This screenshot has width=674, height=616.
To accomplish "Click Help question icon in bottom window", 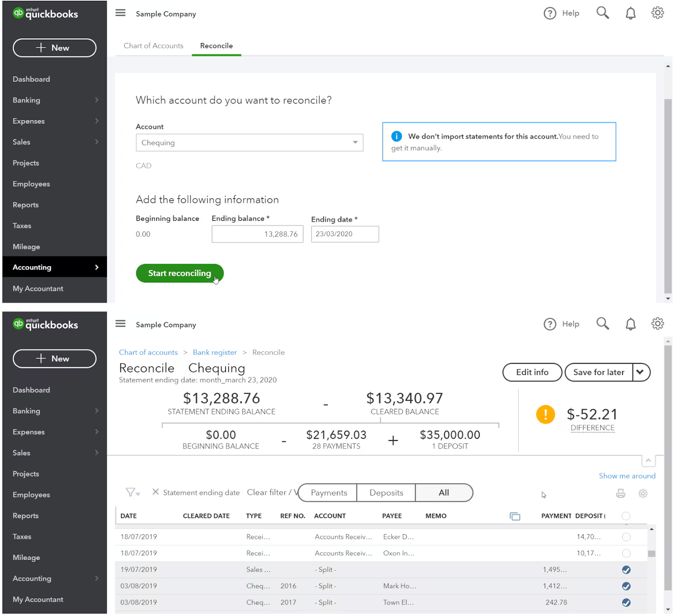I will [550, 324].
